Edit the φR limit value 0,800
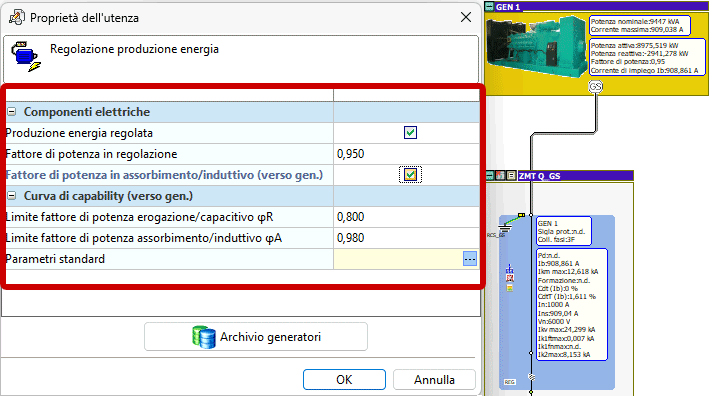 click(406, 217)
